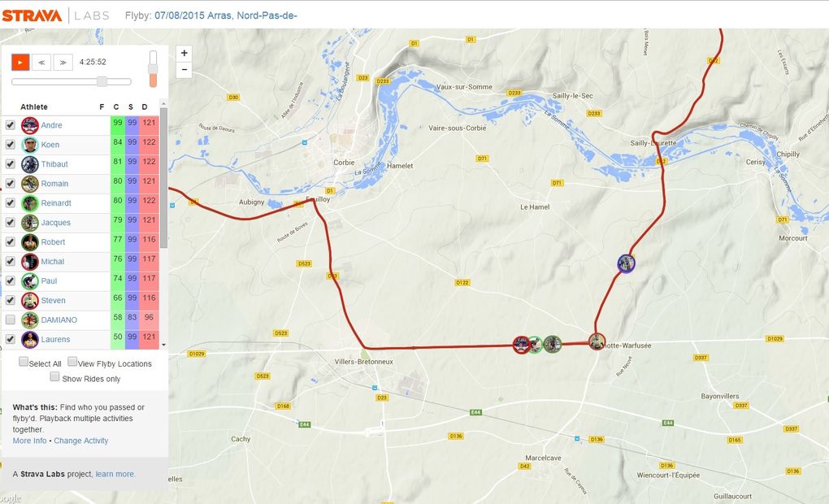Sort athletes by the D column header
The image size is (829, 504).
point(145,106)
